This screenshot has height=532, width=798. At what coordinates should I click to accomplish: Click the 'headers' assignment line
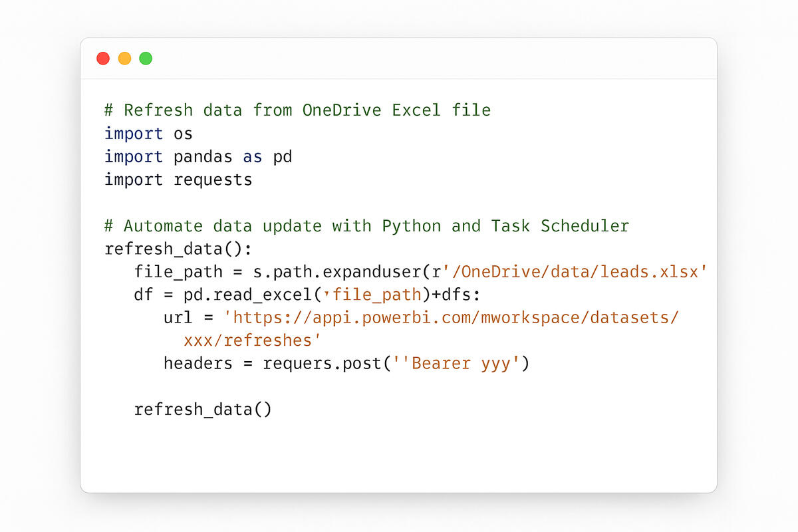206,363
